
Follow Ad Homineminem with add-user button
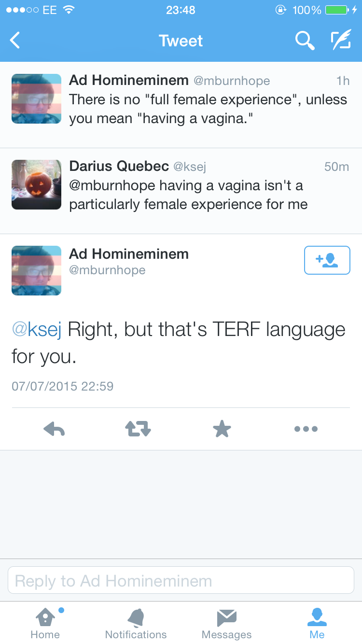click(x=327, y=260)
